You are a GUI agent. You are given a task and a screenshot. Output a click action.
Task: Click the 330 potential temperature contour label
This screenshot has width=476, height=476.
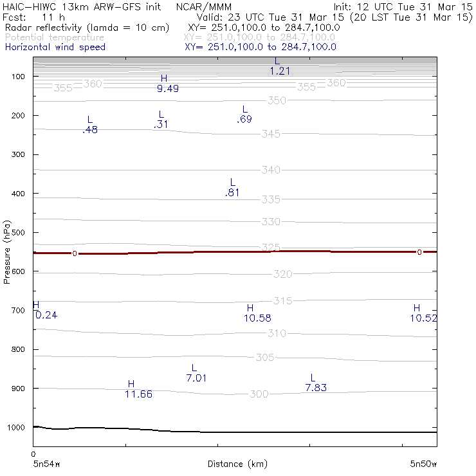[271, 222]
